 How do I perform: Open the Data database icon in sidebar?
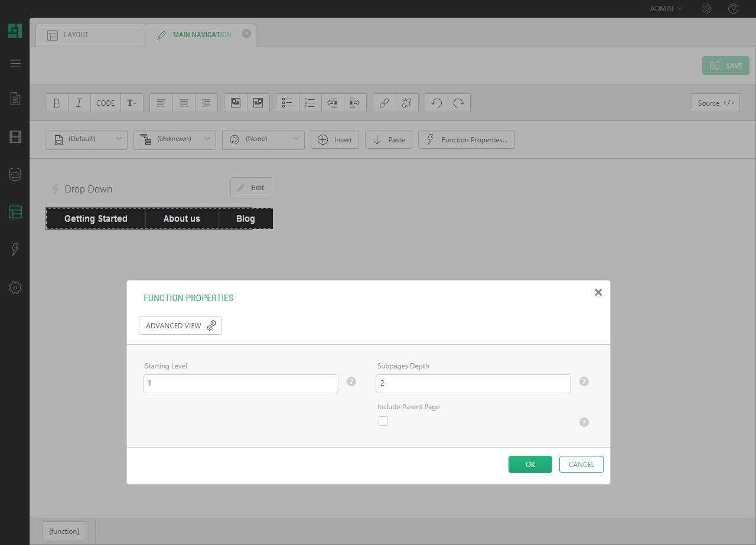15,174
